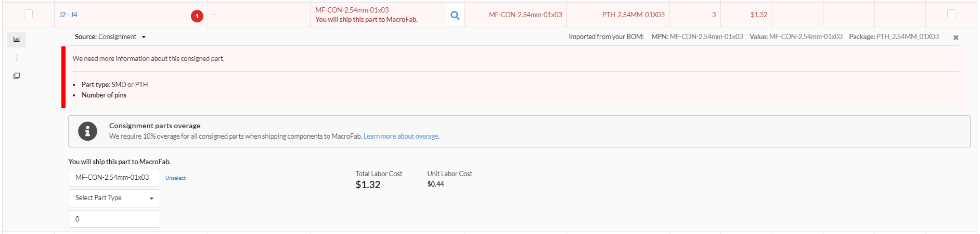Open the bar chart pricing icon in sidebar

point(17,40)
